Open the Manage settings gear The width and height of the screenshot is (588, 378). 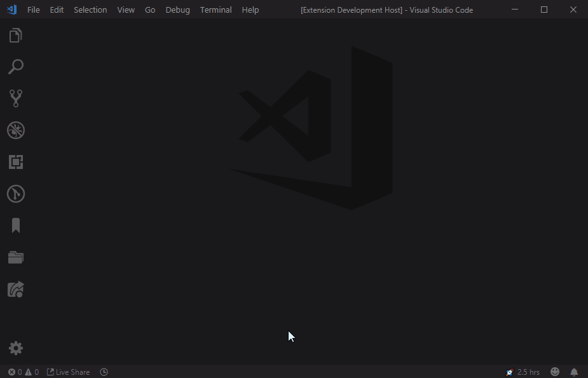click(x=16, y=348)
